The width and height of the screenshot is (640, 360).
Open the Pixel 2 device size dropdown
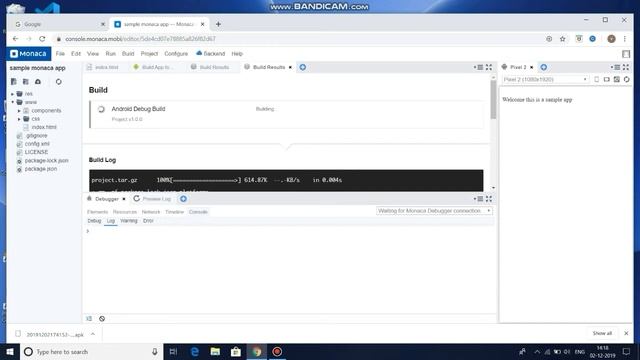coord(545,79)
